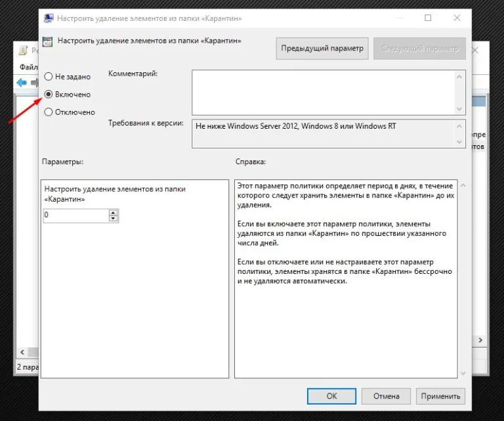Viewport: 504px width, 421px height.
Task: Click the quarantine days number field
Action: 76,215
